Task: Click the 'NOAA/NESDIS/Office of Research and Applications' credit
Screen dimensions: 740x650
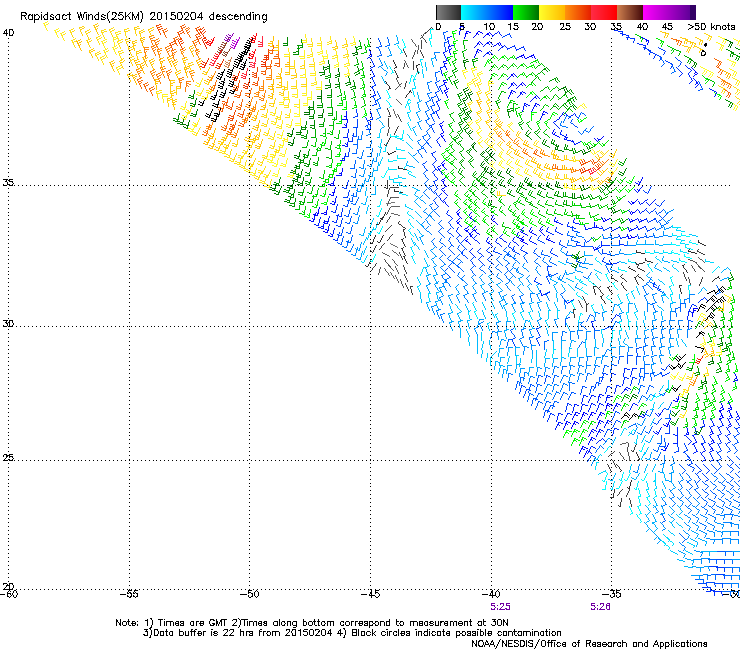Action: 589,644
